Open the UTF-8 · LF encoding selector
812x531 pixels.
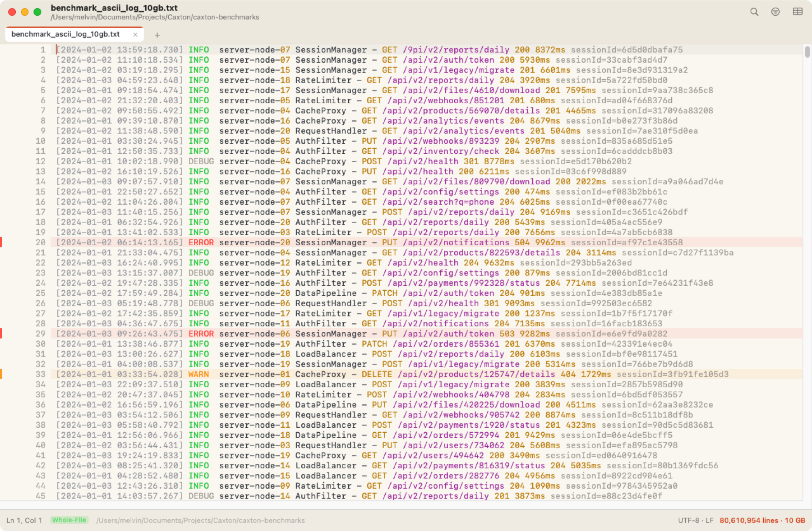click(x=696, y=520)
